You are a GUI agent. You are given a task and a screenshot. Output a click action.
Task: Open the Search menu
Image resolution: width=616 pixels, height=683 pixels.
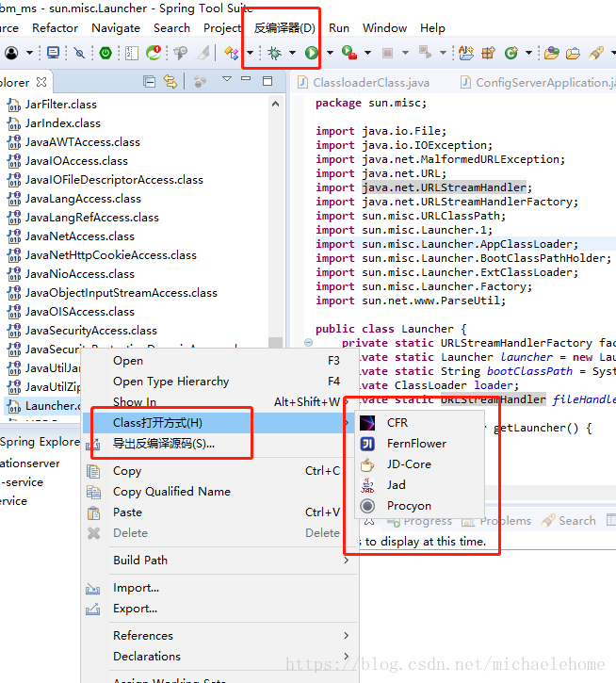click(x=171, y=28)
